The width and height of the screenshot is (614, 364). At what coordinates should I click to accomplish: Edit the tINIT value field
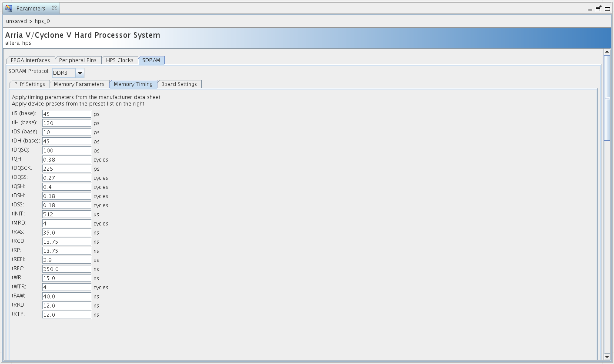tap(67, 214)
